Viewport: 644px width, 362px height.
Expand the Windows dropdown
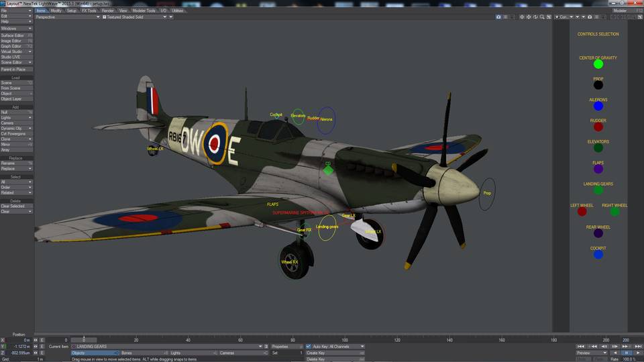16,28
